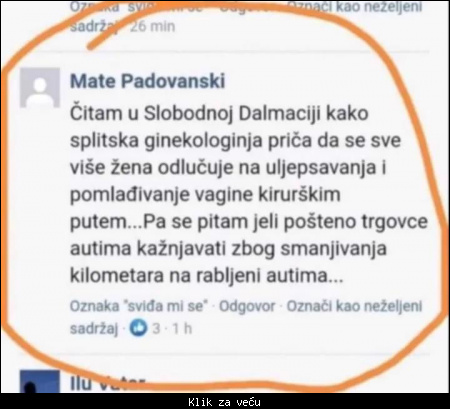Reply using 'Odgovor' under Mate's comment
Image resolution: width=450 pixels, height=409 pixels.
247,306
